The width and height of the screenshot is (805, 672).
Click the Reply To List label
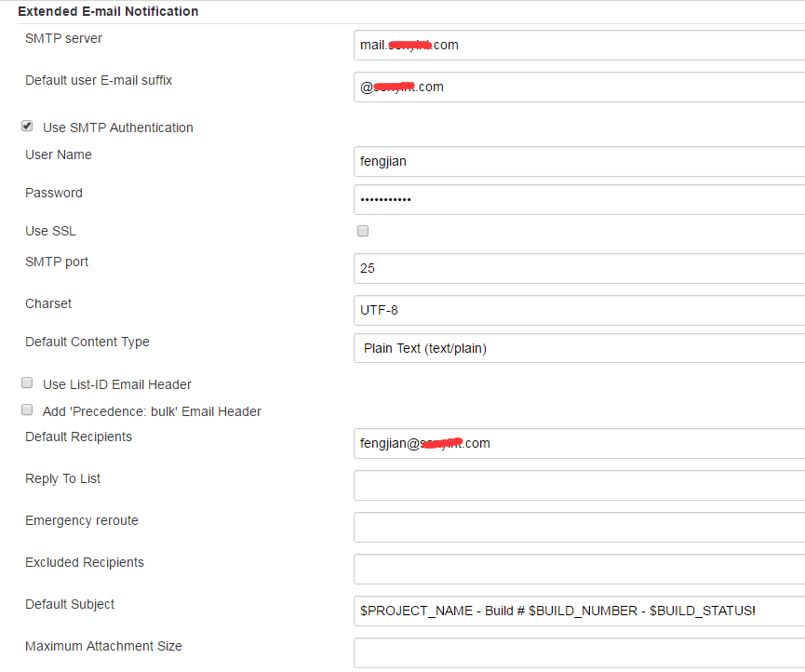point(62,479)
